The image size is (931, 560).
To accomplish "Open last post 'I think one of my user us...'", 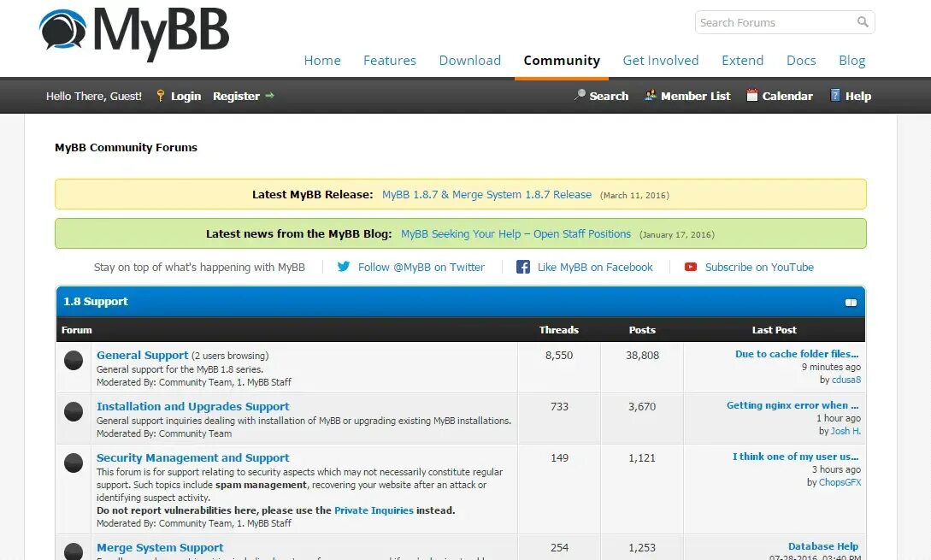I will (796, 456).
